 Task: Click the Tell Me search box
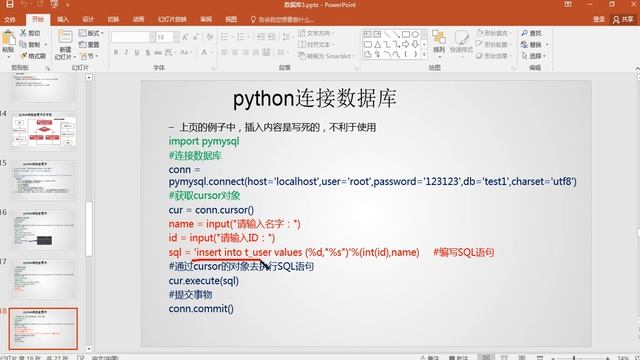[x=283, y=19]
